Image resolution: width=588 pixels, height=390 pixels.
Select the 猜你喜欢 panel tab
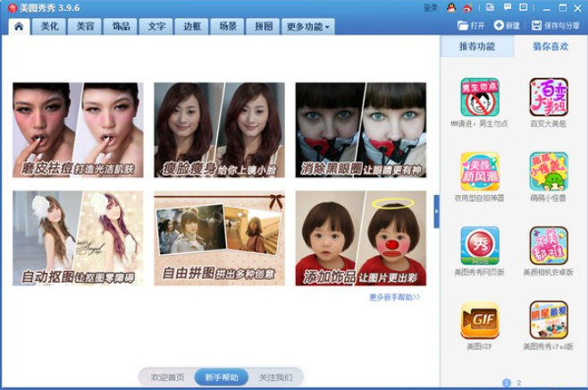pos(550,47)
